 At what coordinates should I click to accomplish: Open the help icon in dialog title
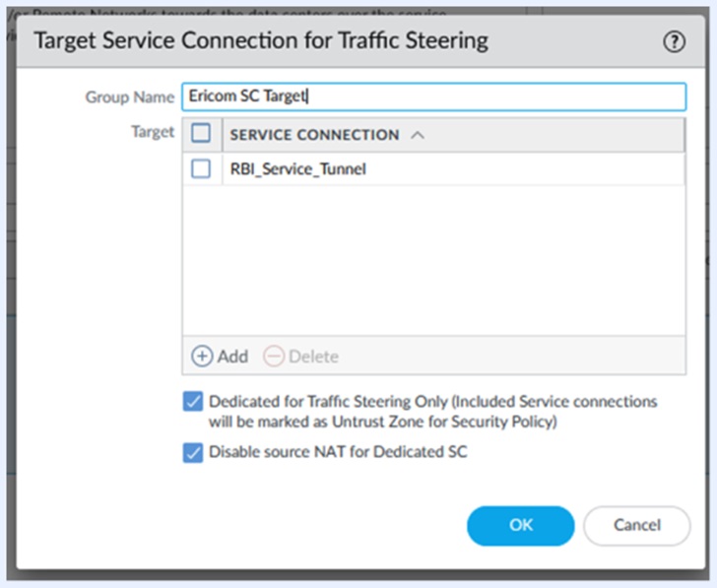[x=674, y=41]
